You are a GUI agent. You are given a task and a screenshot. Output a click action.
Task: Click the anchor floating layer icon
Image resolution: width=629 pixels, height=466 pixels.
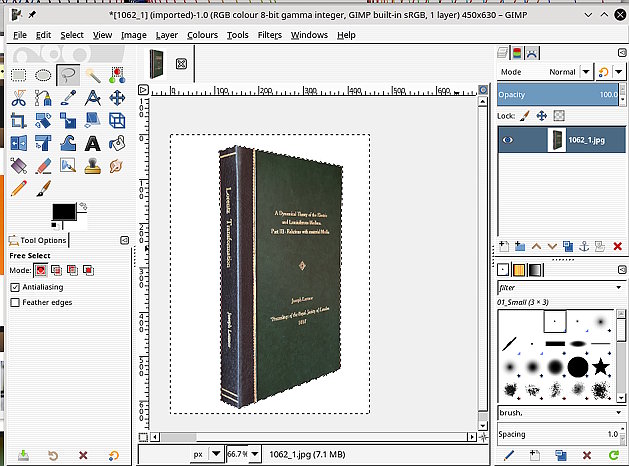click(x=584, y=246)
